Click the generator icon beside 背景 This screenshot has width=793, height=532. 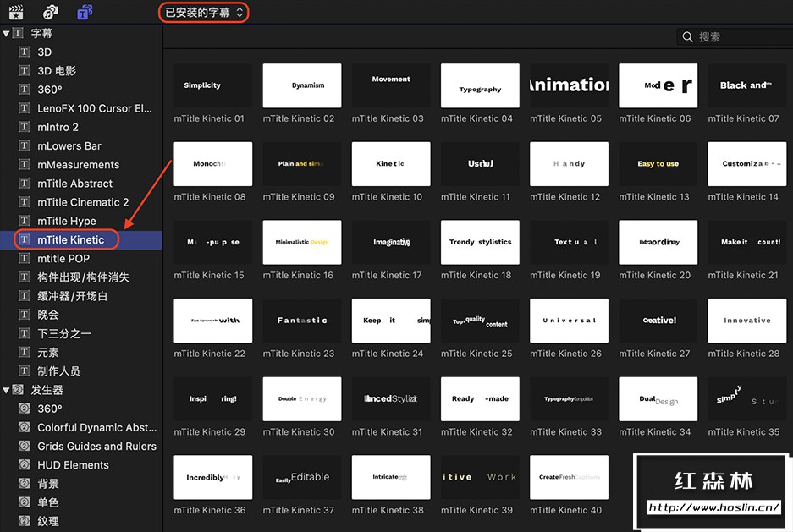tap(24, 483)
